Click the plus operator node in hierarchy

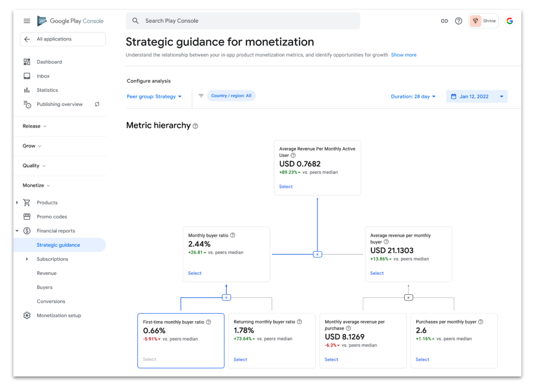(226, 297)
